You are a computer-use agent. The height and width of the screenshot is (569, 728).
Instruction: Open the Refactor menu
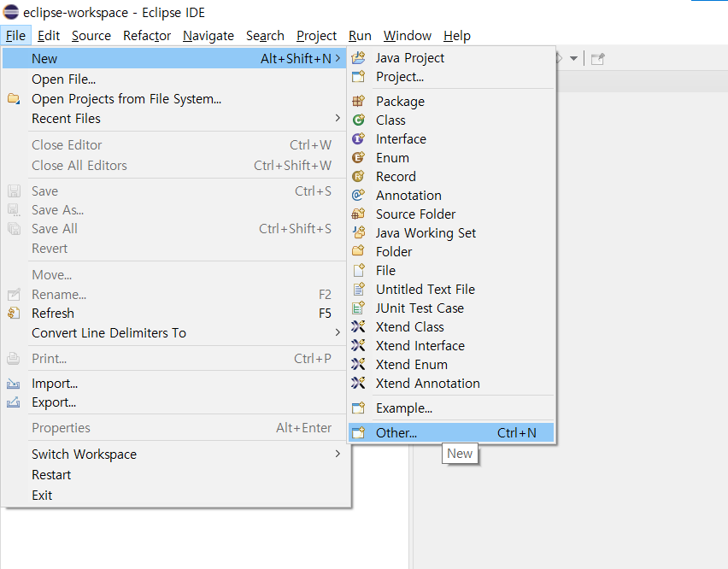pos(147,36)
